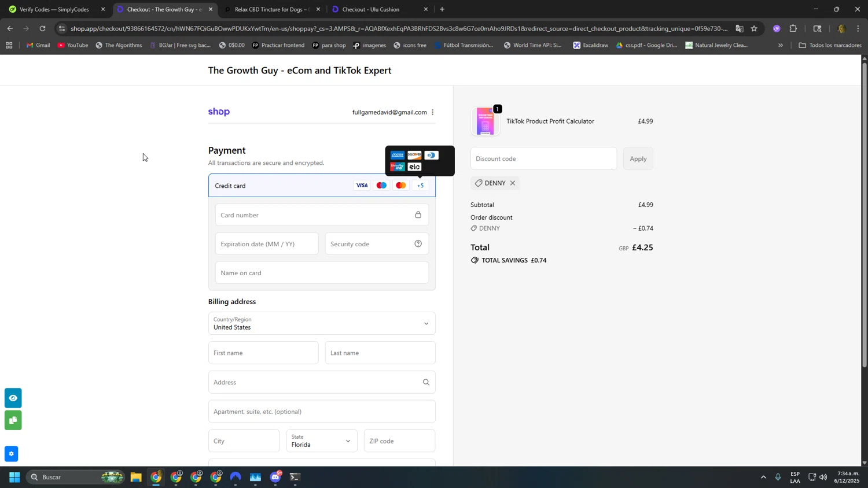
Task: Open the Todos los marcadores folder
Action: (x=830, y=45)
